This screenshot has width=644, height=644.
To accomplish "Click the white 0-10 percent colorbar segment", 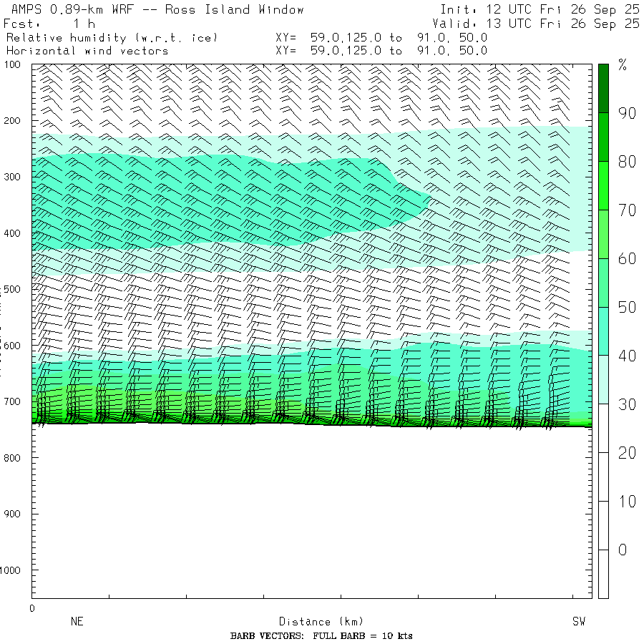I will click(603, 525).
